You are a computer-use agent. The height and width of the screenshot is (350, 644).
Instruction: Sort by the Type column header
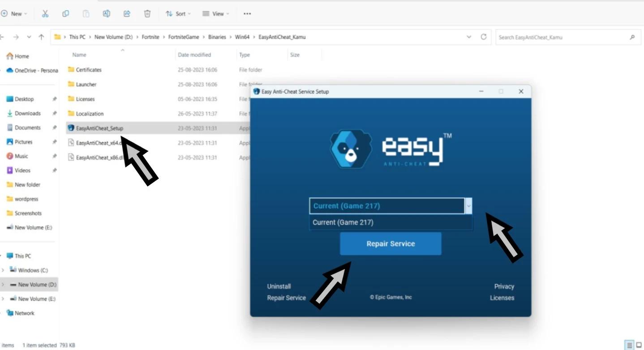point(245,55)
